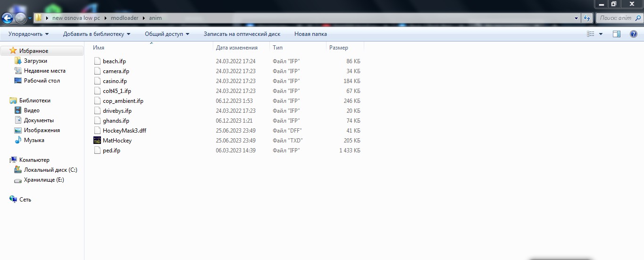
Task: Sort files by Дата изменения column
Action: click(236, 48)
